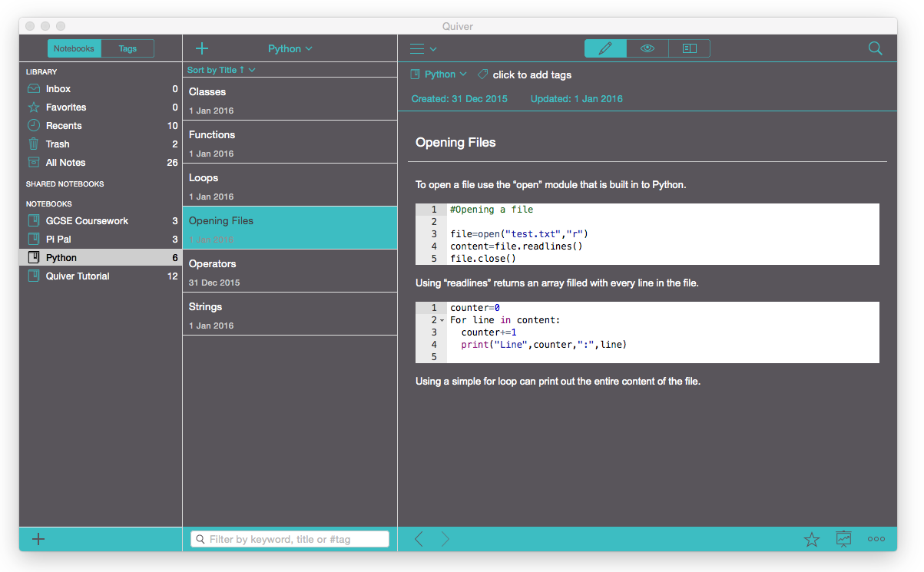
Task: Go forward with right arrow icon
Action: [445, 539]
